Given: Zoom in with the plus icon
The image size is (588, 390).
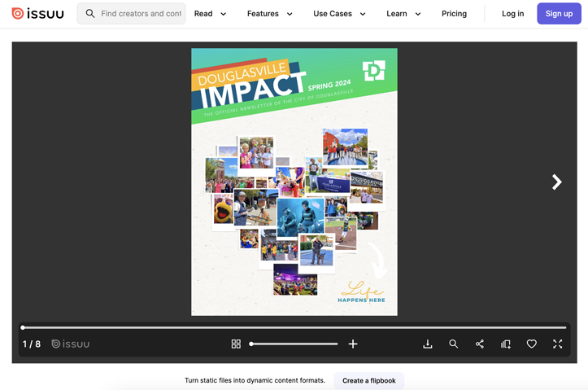Looking at the screenshot, I should pyautogui.click(x=353, y=344).
